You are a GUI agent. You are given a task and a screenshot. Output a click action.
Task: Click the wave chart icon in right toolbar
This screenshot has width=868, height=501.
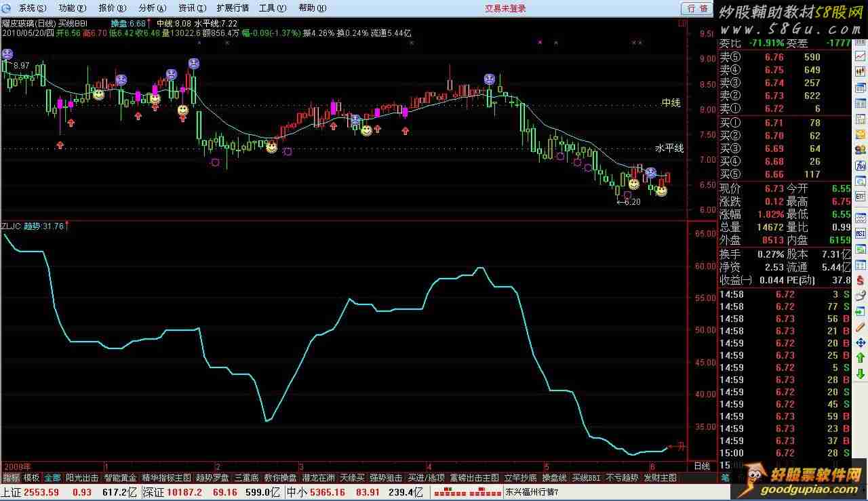tap(860, 218)
